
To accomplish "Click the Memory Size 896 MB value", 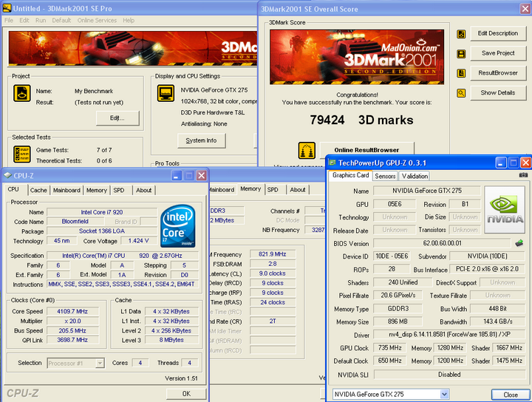I will pyautogui.click(x=398, y=321).
